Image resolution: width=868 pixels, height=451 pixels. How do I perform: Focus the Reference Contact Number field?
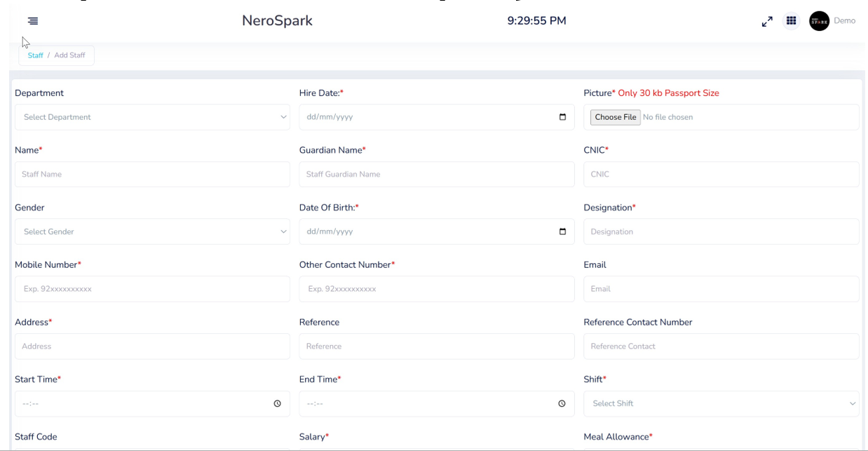tap(721, 346)
